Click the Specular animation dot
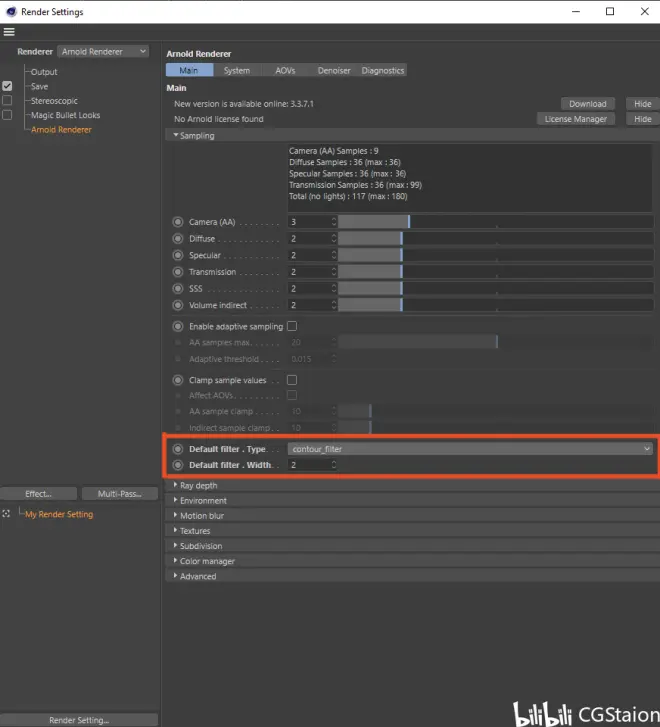The width and height of the screenshot is (660, 727). click(x=178, y=255)
